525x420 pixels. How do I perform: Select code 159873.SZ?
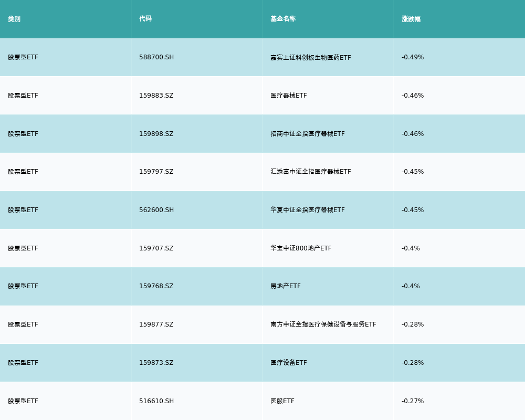click(x=156, y=363)
